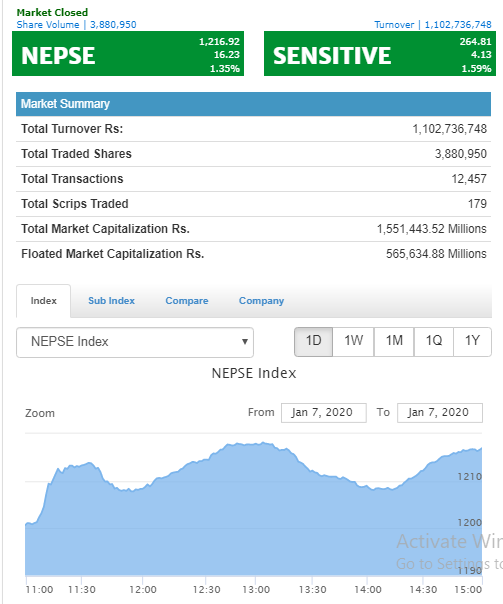This screenshot has height=604, width=503.
Task: Go to the Company tab
Action: point(262,301)
